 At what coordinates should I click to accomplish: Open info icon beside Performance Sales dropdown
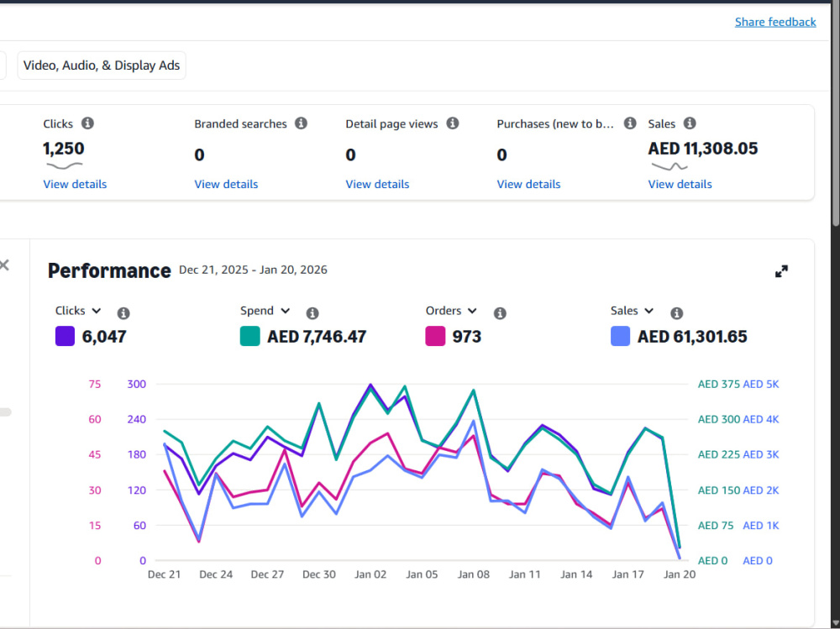(676, 313)
